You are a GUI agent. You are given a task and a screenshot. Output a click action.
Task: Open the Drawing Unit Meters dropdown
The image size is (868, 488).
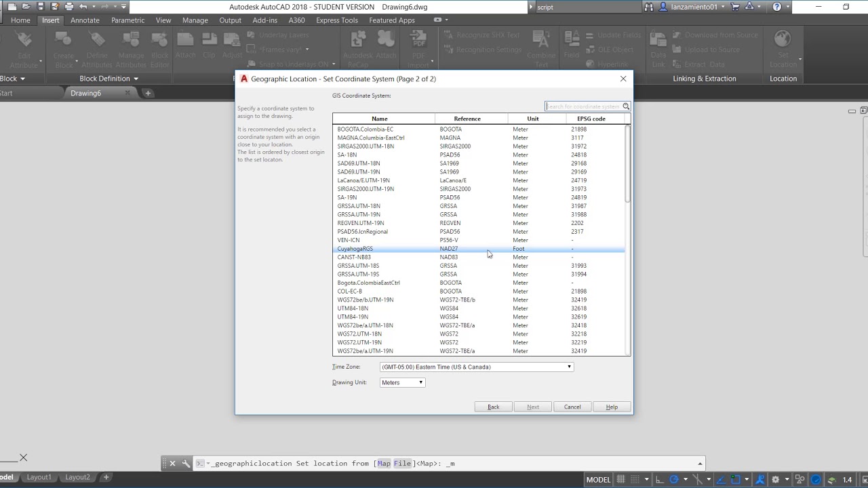coord(402,382)
